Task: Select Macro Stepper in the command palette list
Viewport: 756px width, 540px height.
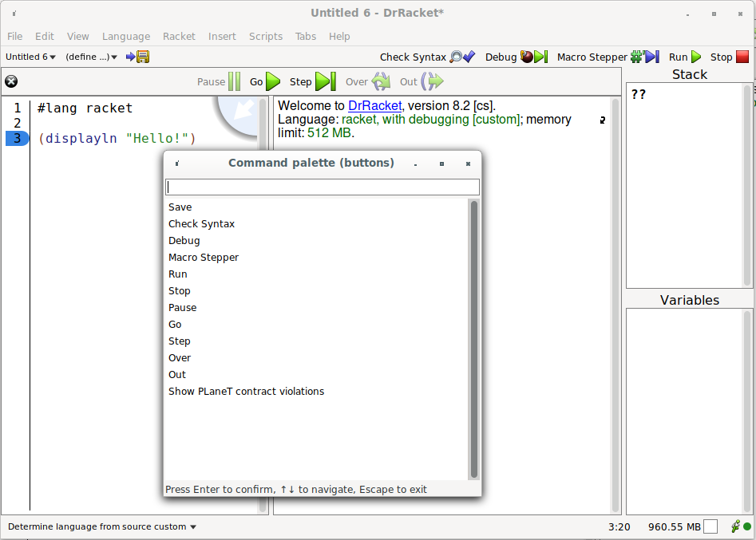Action: pos(316,258)
